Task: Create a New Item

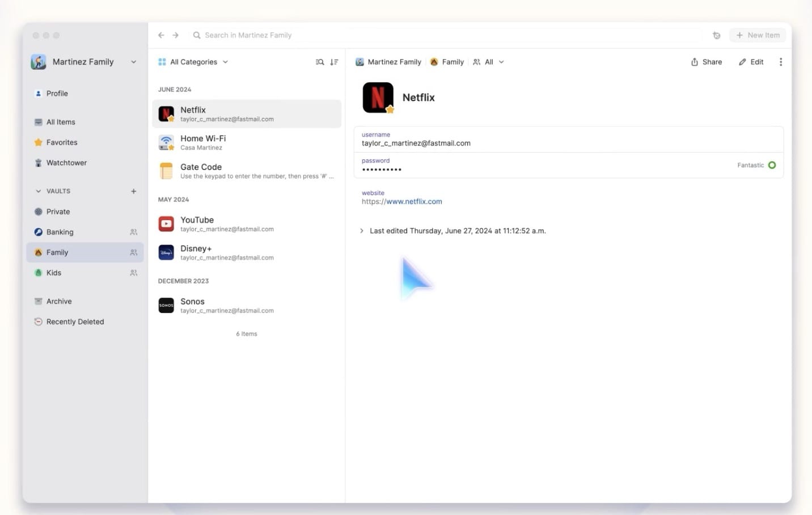Action: coord(758,35)
